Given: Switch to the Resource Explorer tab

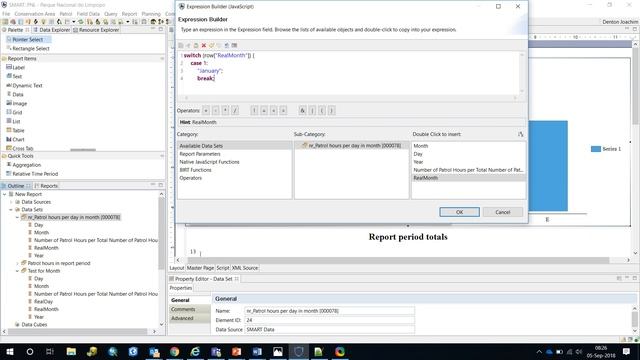Looking at the screenshot, I should click(x=96, y=30).
